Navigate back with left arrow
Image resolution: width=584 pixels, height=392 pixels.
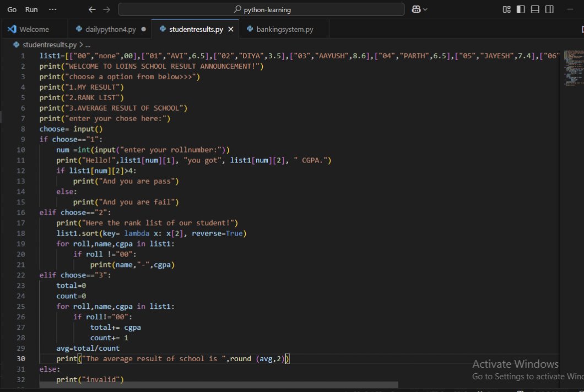(92, 10)
